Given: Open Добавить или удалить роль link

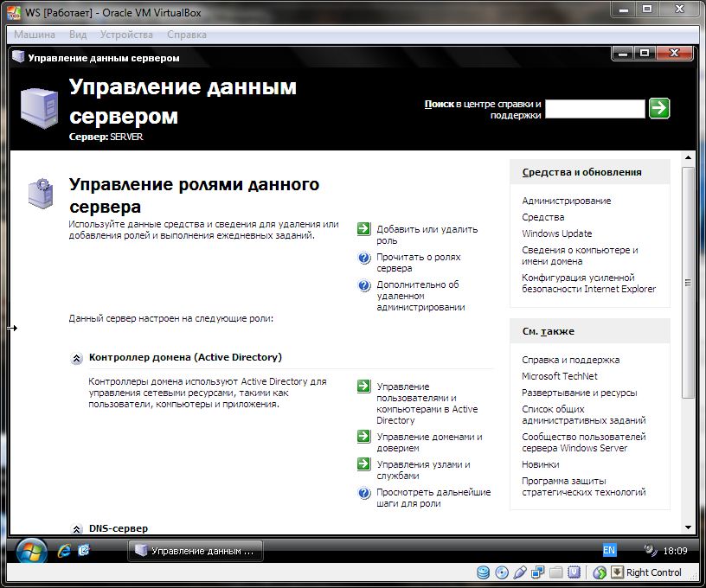Looking at the screenshot, I should pos(427,235).
